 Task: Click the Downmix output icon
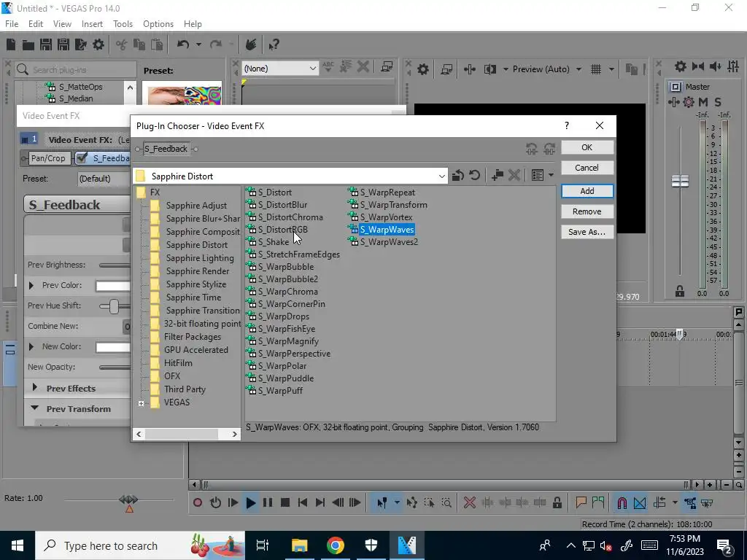698,66
